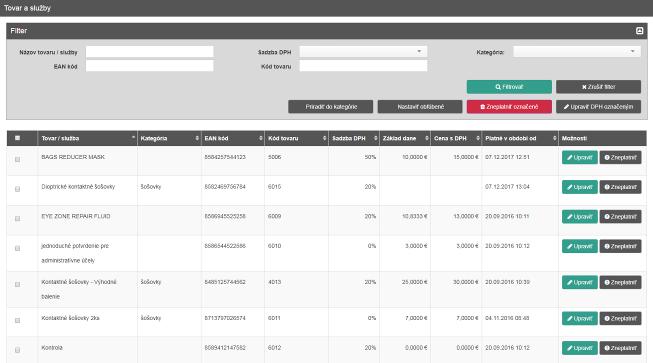Edit jednoduché potvrdenie item with Upraviť

tap(580, 246)
